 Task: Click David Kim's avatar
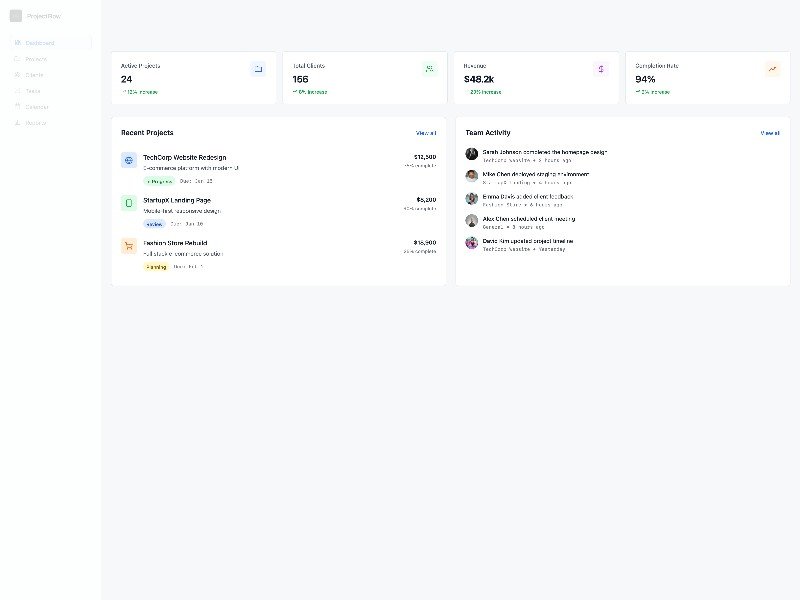(x=472, y=243)
